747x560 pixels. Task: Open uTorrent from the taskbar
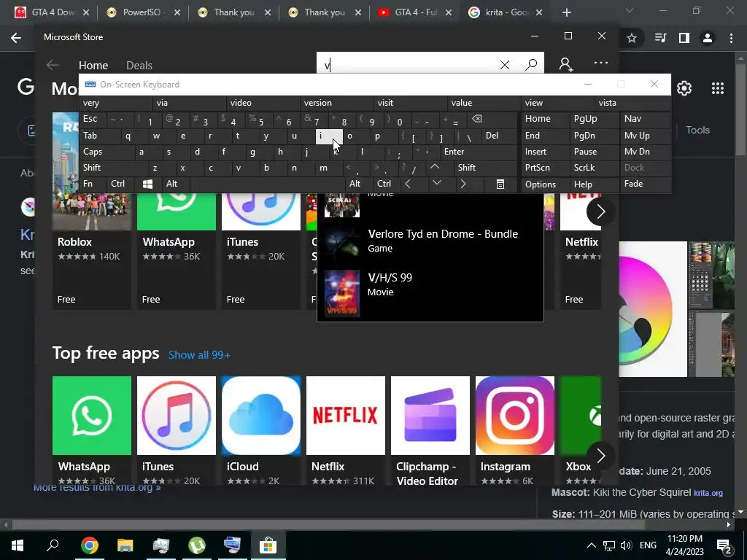[x=197, y=545]
